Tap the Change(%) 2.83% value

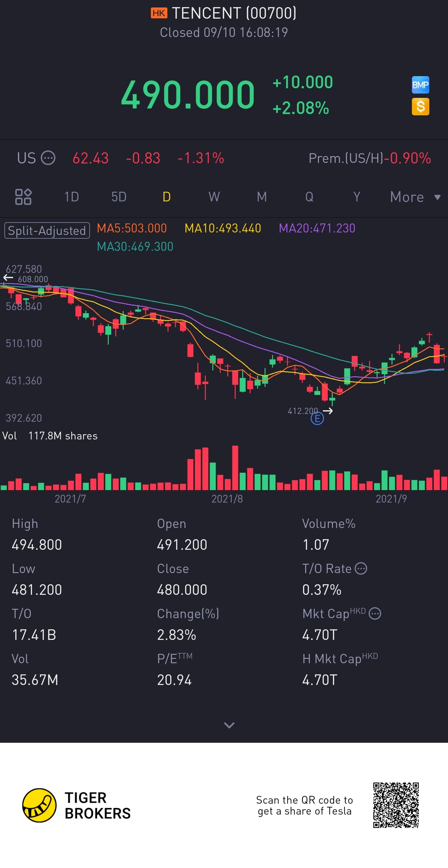click(176, 635)
